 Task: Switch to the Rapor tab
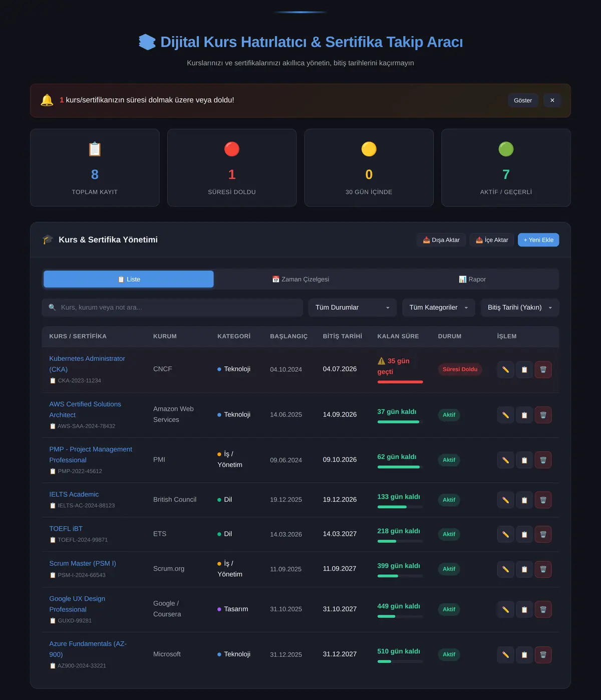tap(472, 279)
